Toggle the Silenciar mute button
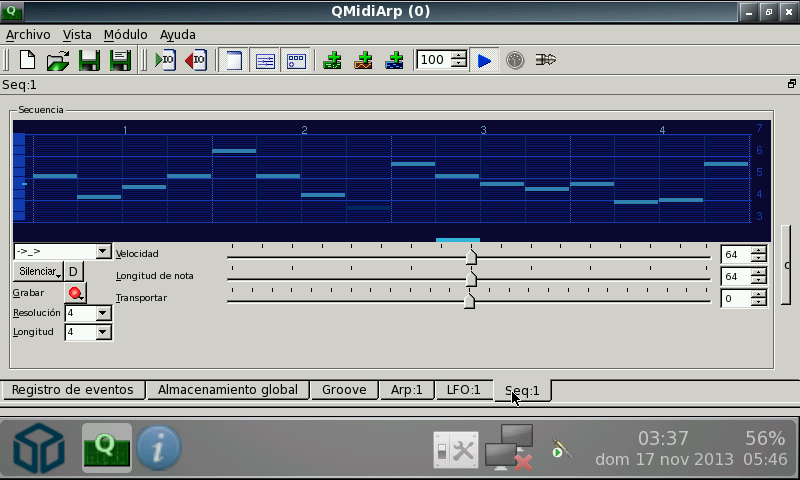This screenshot has width=800, height=480. [x=38, y=272]
